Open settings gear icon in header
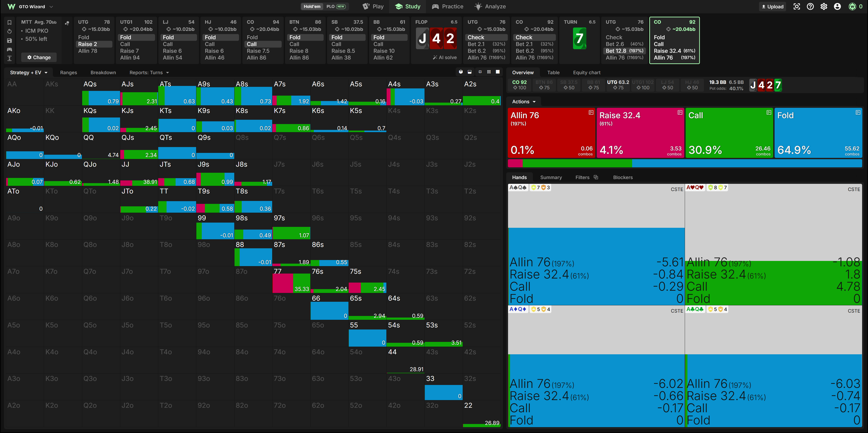The image size is (868, 433). coord(824,6)
